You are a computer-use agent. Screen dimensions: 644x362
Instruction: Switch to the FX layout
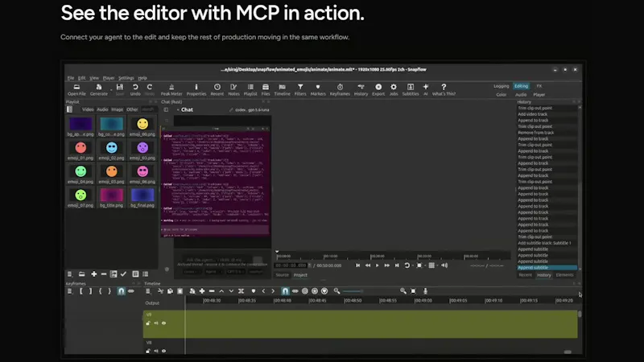539,86
